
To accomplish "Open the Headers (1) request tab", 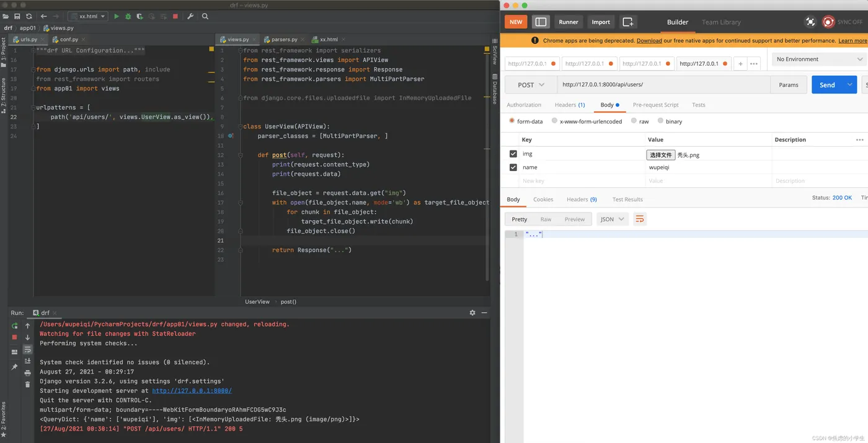I will pos(569,105).
